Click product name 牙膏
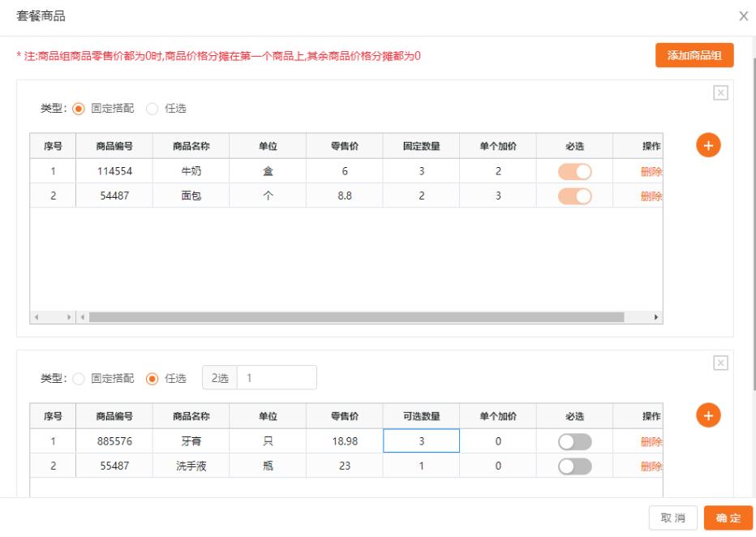The width and height of the screenshot is (756, 537). point(191,441)
